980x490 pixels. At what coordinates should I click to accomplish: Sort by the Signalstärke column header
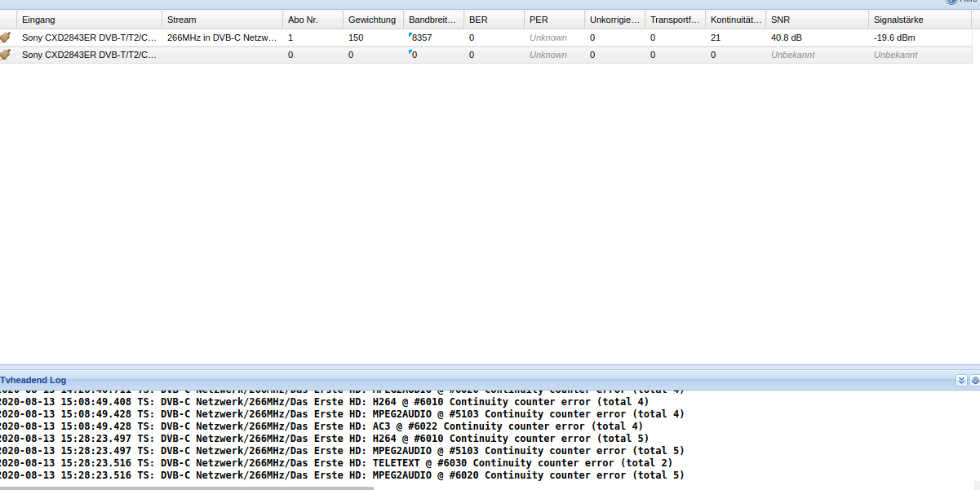[x=920, y=20]
